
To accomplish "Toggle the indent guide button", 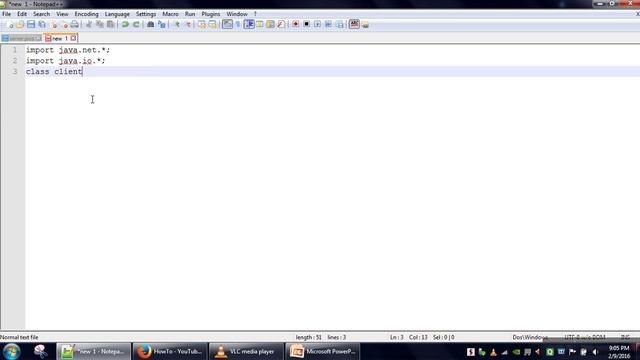I will [249, 24].
